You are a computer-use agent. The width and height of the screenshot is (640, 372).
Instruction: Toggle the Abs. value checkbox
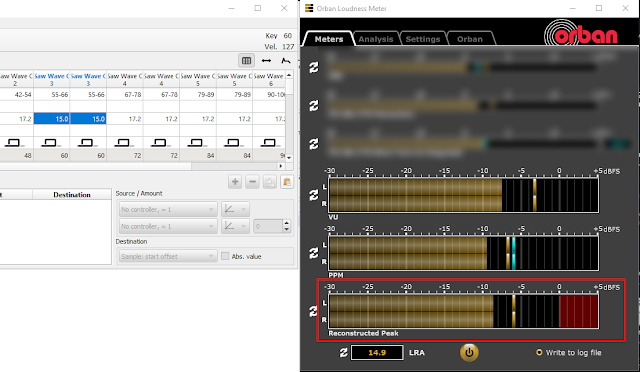click(225, 256)
